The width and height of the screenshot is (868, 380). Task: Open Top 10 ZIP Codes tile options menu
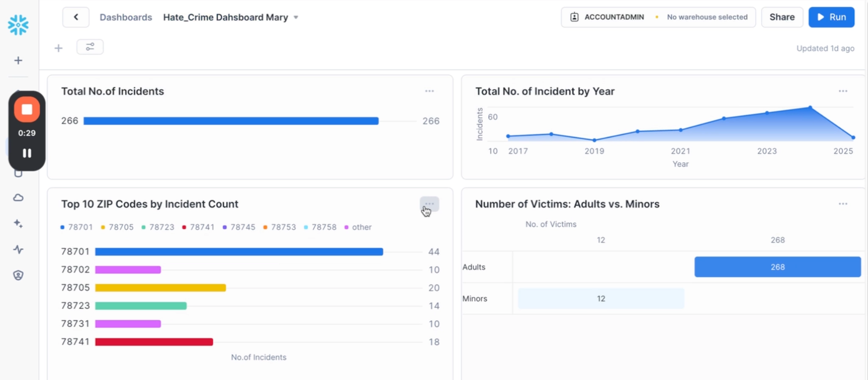coord(429,204)
